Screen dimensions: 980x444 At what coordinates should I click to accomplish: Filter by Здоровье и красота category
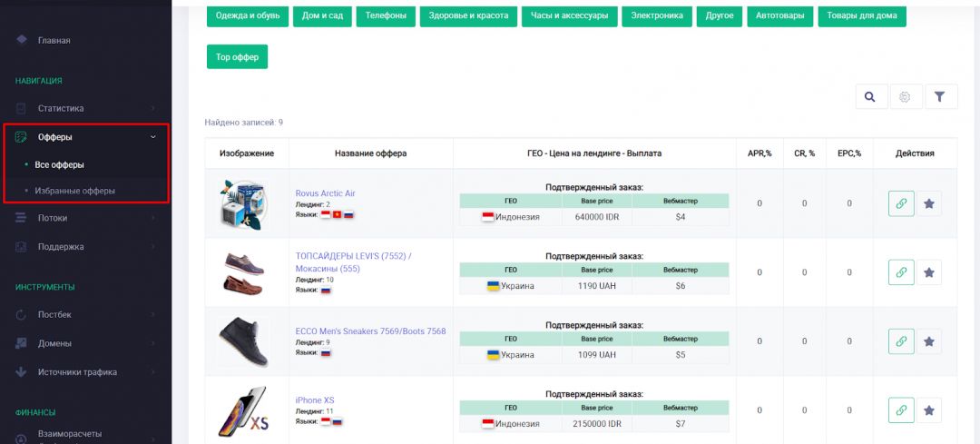pos(468,15)
